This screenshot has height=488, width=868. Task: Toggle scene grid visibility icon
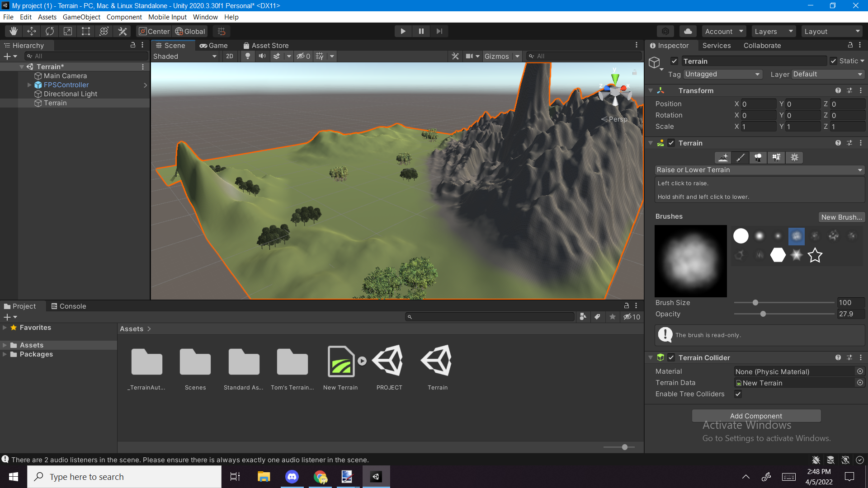click(320, 56)
